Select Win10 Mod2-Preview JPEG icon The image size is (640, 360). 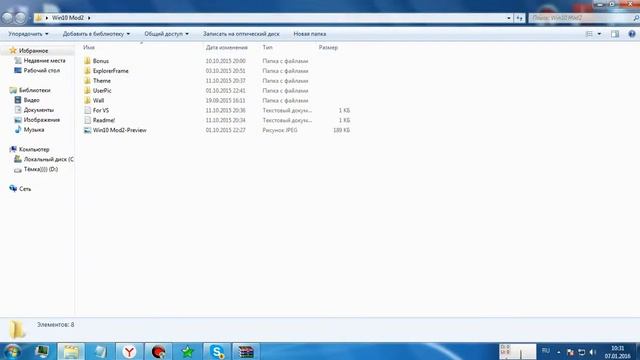pos(87,130)
